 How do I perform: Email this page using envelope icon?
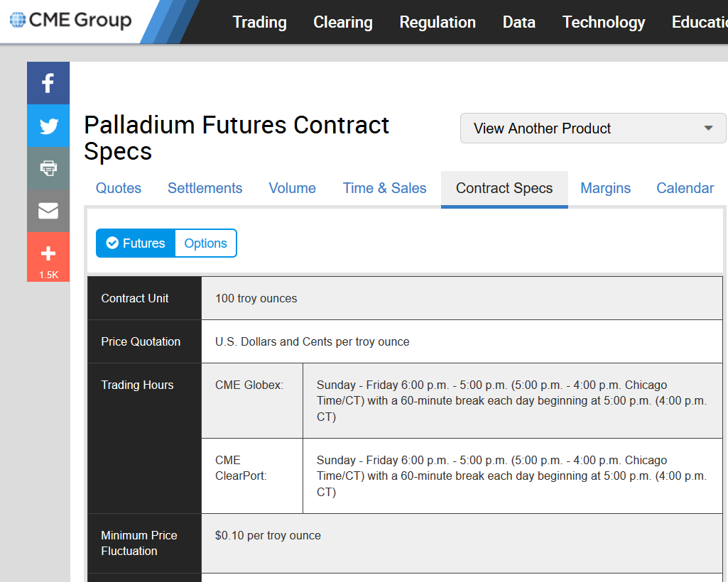coord(48,211)
